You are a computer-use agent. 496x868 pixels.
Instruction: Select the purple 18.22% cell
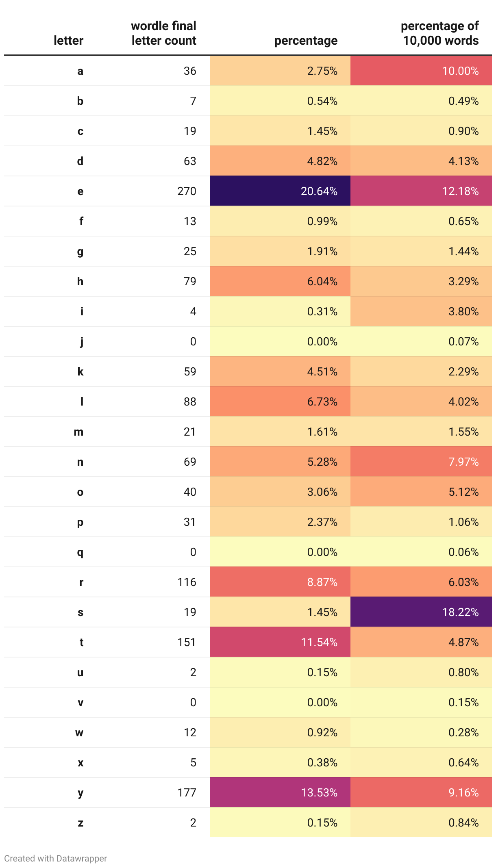click(421, 612)
